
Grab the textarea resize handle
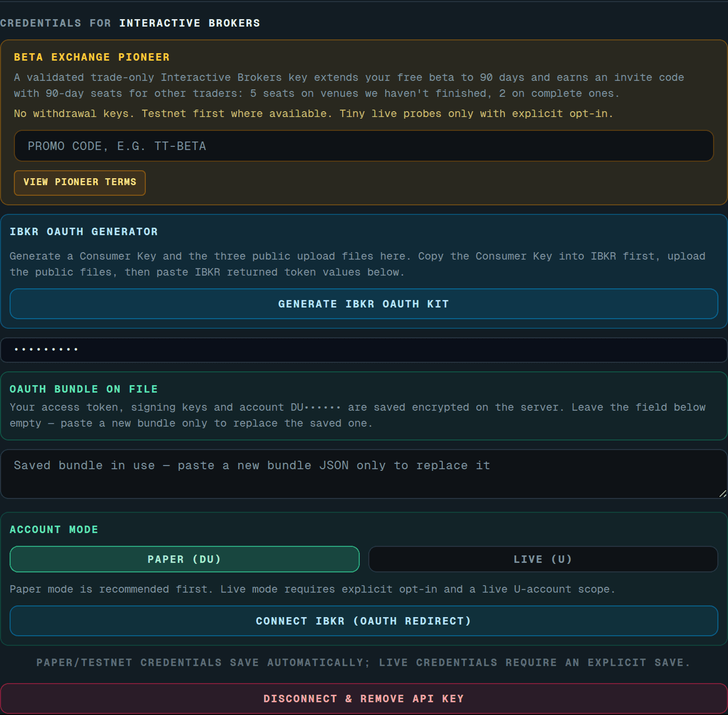(x=722, y=494)
